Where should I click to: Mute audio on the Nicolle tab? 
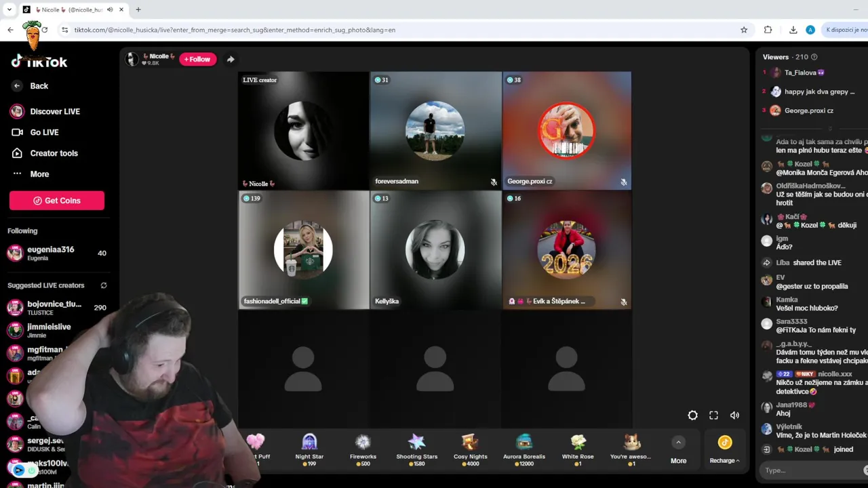pos(110,9)
